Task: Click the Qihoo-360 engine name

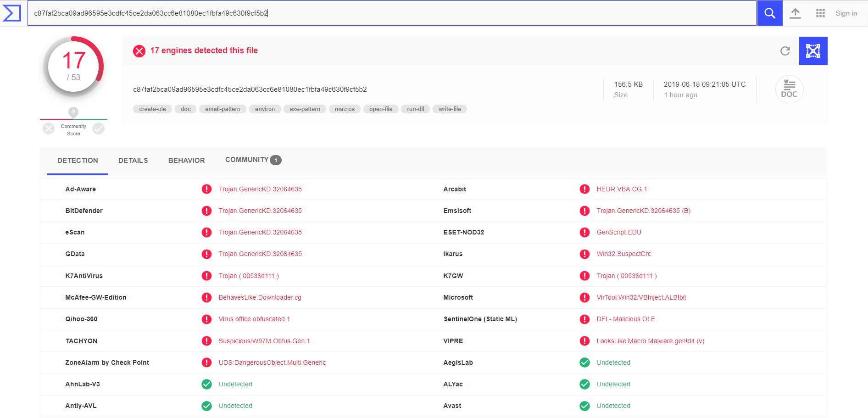Action: coord(81,319)
